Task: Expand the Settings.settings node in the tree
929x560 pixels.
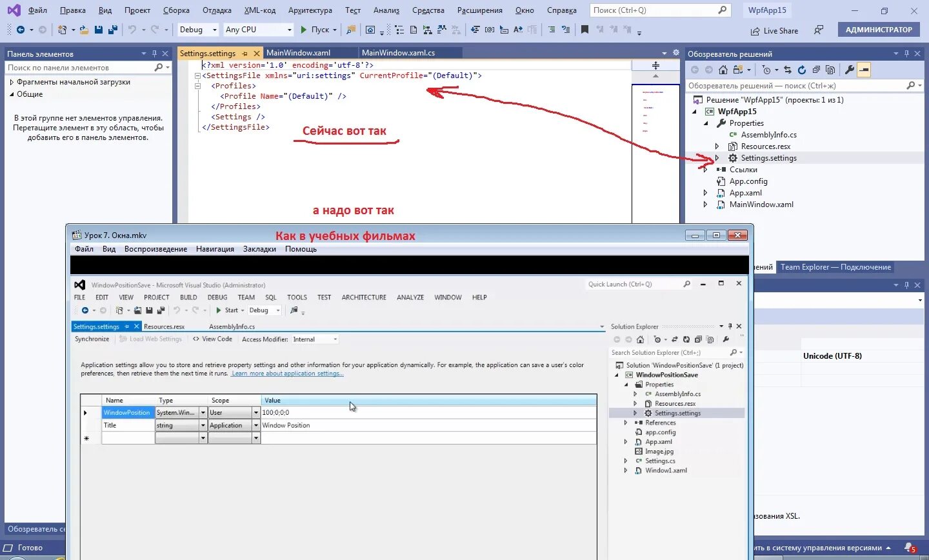Action: tap(717, 158)
